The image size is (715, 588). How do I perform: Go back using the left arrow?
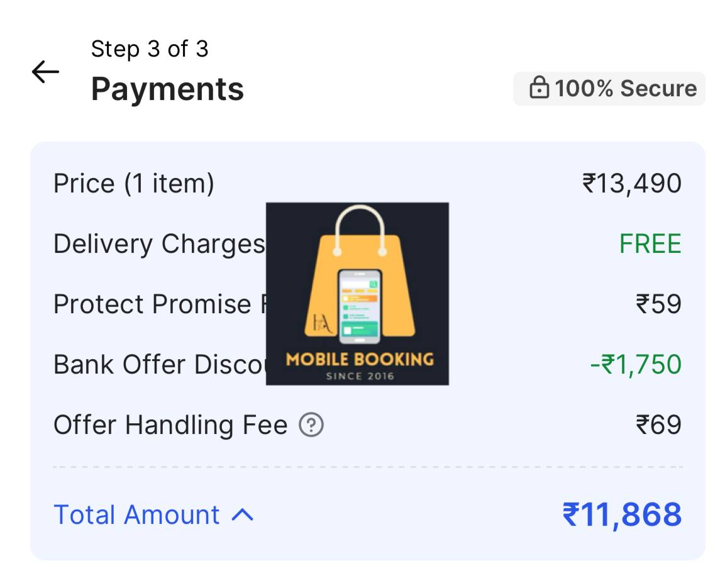pos(46,72)
